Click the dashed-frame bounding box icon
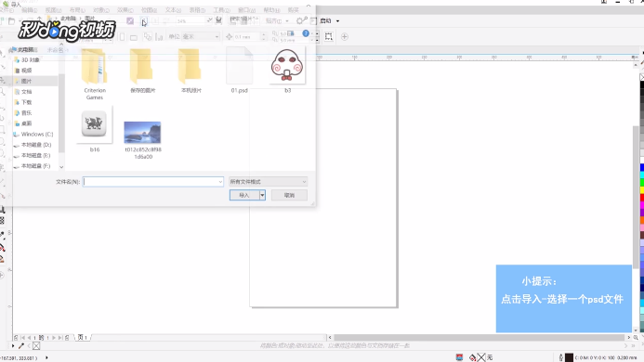This screenshot has height=362, width=644. [x=329, y=37]
